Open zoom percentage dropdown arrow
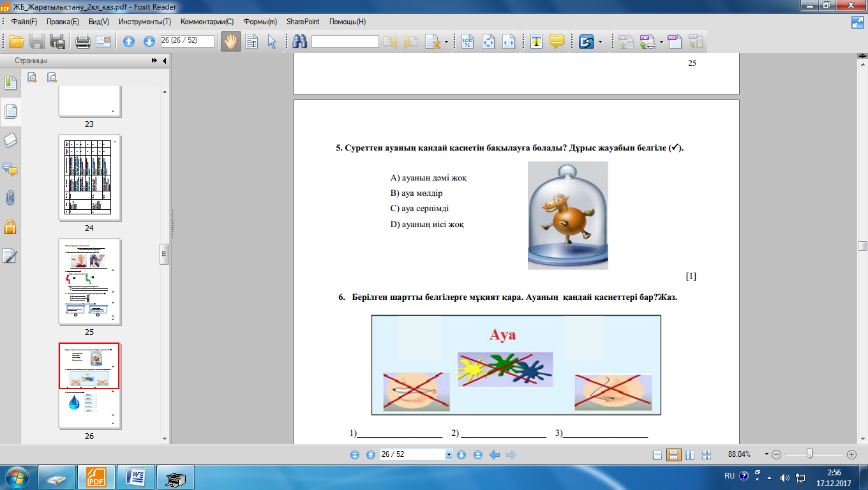The height and width of the screenshot is (490, 868). pyautogui.click(x=766, y=455)
